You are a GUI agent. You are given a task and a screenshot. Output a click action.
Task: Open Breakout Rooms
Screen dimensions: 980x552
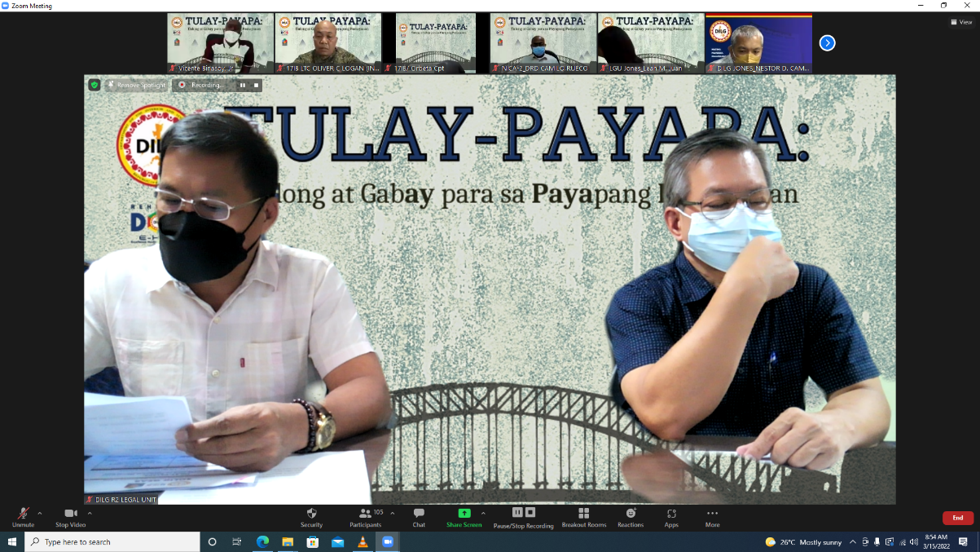pos(584,517)
